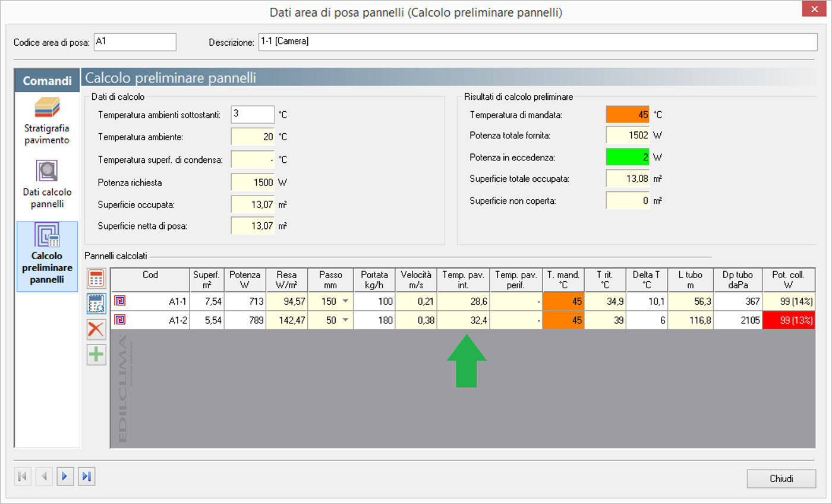Viewport: 832px width, 504px height.
Task: Click Potenza totale fornita value 1502
Action: [628, 136]
